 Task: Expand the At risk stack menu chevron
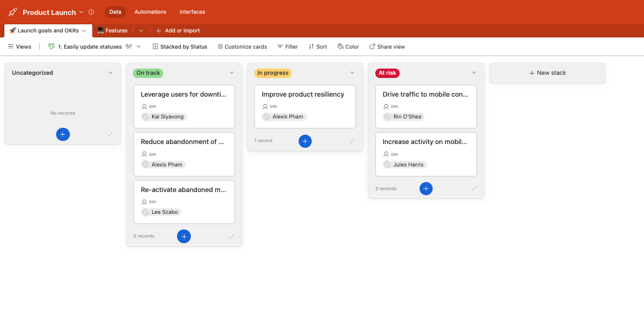pyautogui.click(x=474, y=73)
